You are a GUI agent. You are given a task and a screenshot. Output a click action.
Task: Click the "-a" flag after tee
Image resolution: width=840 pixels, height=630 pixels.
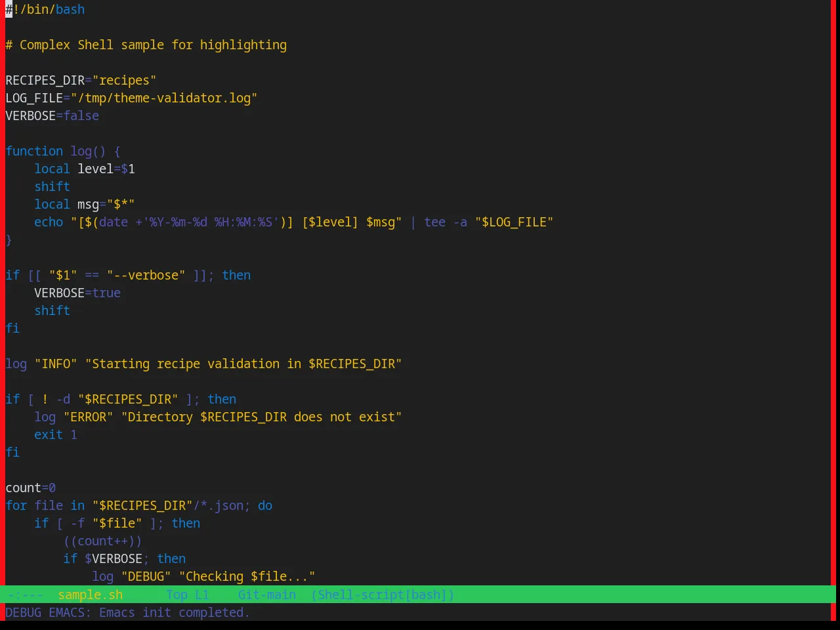pos(460,222)
